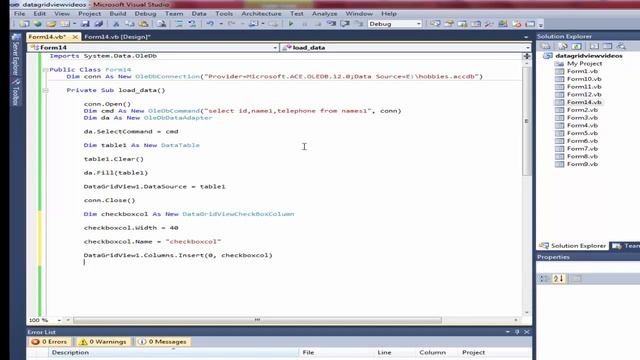The width and height of the screenshot is (640, 360).
Task: Open the Analyze menu
Action: point(324,13)
